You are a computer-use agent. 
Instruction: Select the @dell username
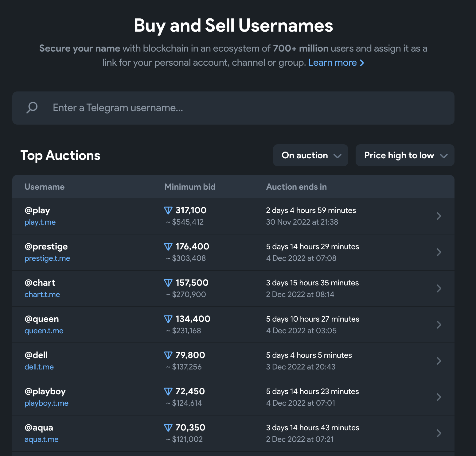point(36,355)
